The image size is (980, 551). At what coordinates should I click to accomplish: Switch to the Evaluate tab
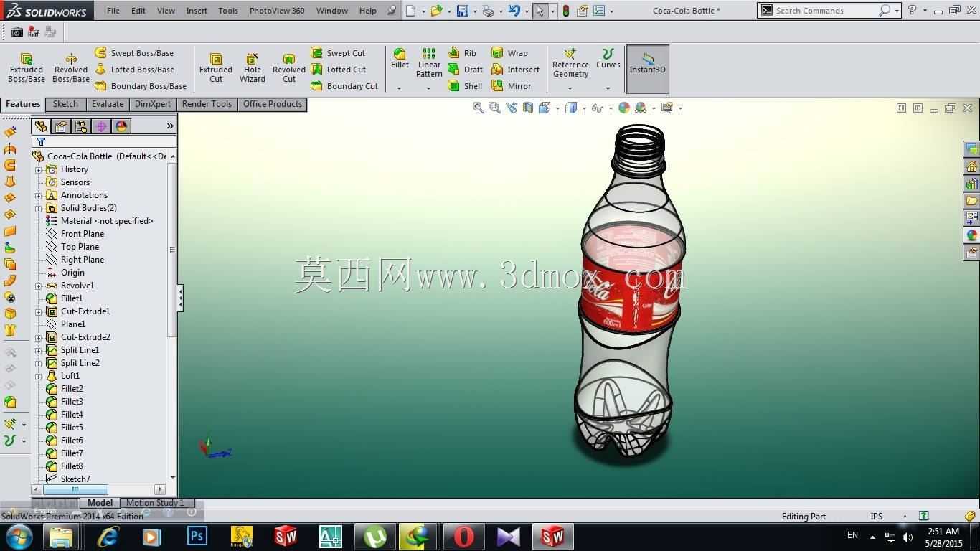108,105
